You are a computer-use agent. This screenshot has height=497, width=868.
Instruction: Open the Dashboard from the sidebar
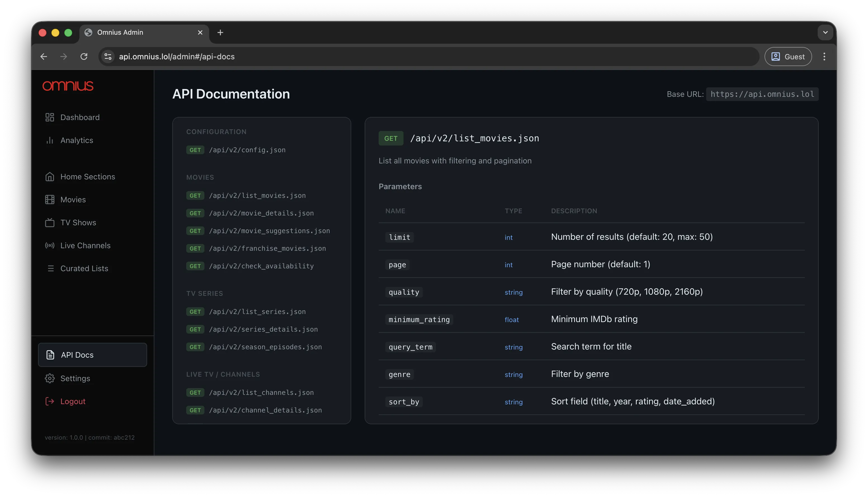tap(50, 117)
